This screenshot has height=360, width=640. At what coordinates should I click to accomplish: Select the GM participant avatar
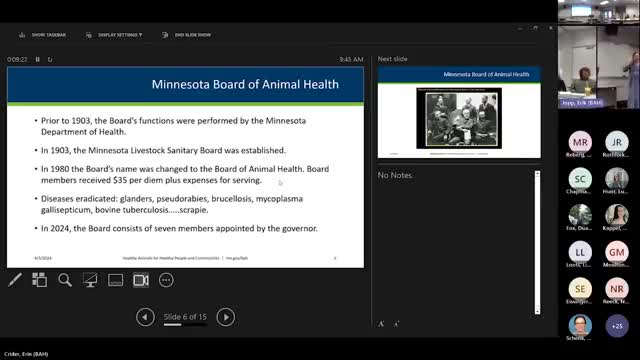pyautogui.click(x=617, y=252)
